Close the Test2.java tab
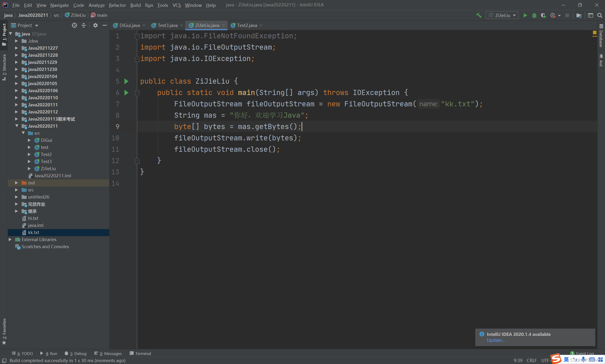Screen dimensions: 605x364 click(261, 25)
